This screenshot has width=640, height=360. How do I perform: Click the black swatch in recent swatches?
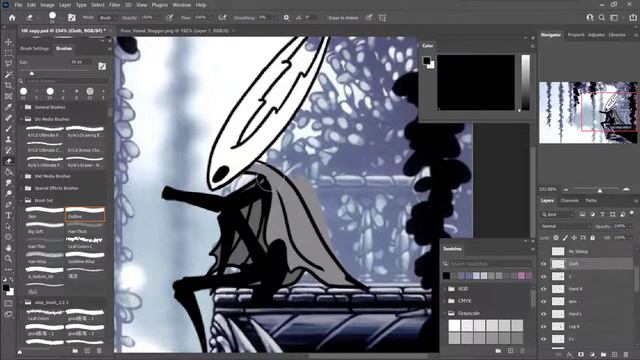tap(447, 276)
